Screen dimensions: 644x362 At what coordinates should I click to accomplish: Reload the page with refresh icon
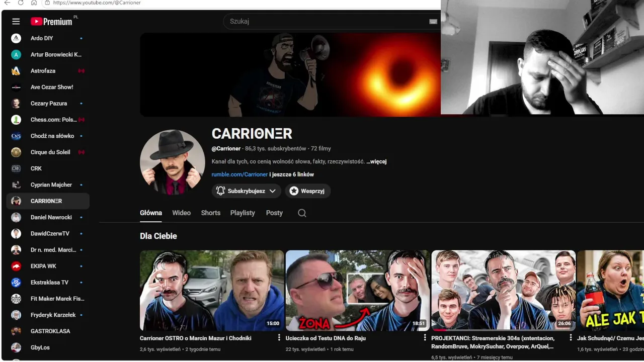click(21, 3)
